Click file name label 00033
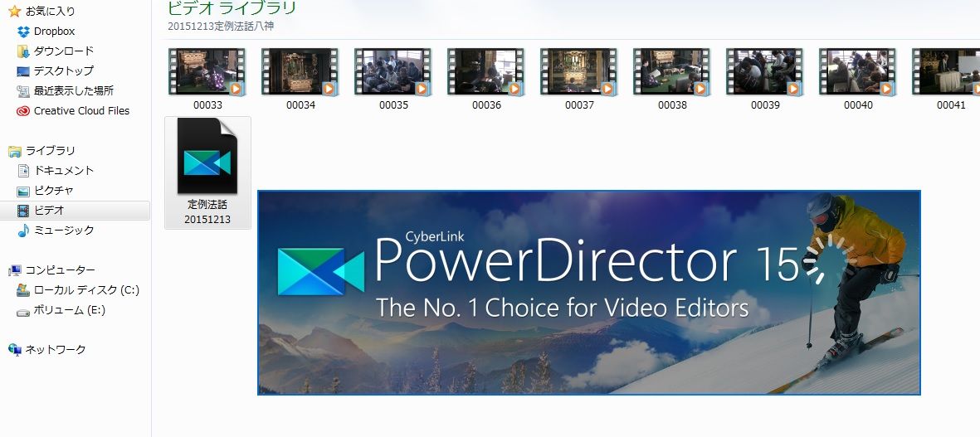Viewport: 980px width, 437px height. (x=207, y=105)
